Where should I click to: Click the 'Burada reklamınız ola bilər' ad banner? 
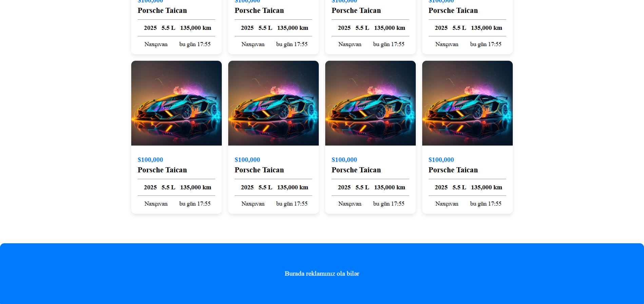pyautogui.click(x=322, y=273)
